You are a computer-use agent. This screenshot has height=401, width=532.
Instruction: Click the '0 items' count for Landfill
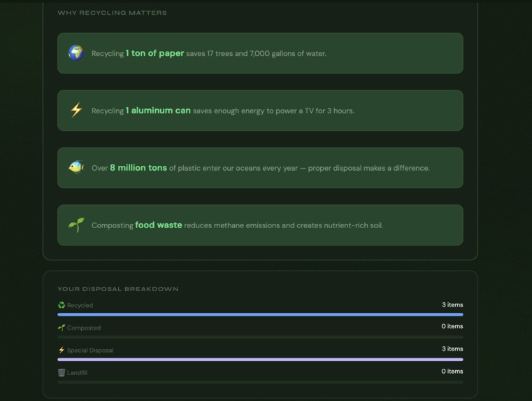(x=452, y=372)
